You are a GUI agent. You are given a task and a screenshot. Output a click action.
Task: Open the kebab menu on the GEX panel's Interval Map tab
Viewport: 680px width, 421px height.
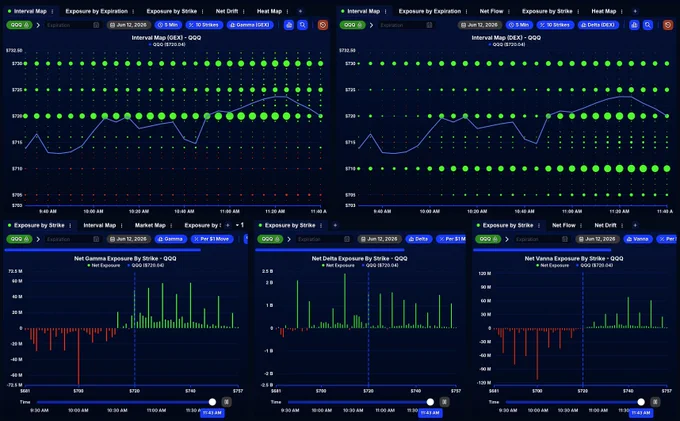[x=52, y=11]
